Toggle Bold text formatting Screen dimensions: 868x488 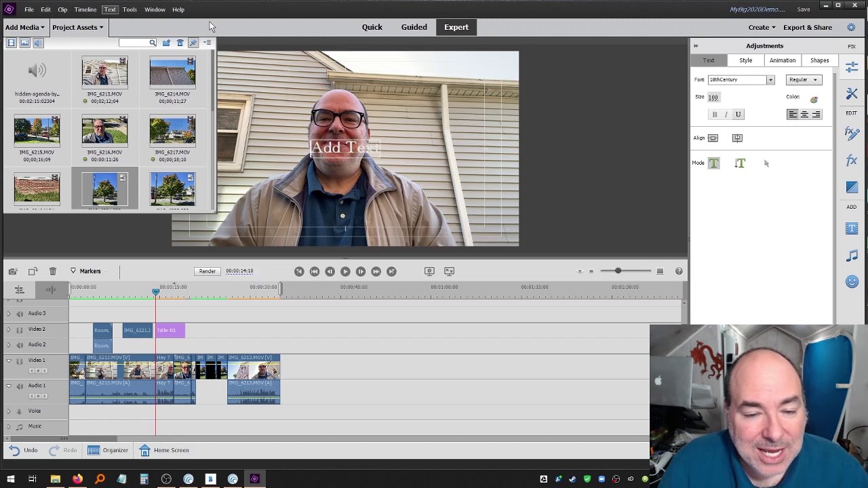714,115
